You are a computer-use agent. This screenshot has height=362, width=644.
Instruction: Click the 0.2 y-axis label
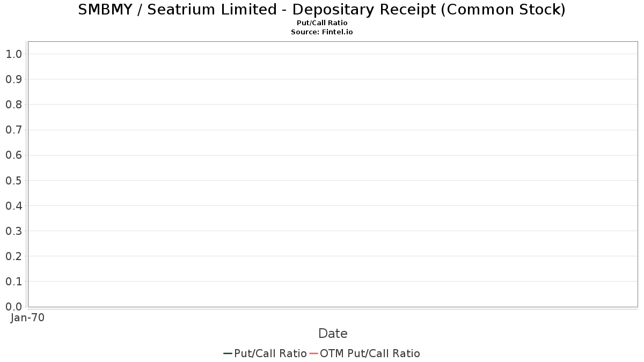click(14, 256)
